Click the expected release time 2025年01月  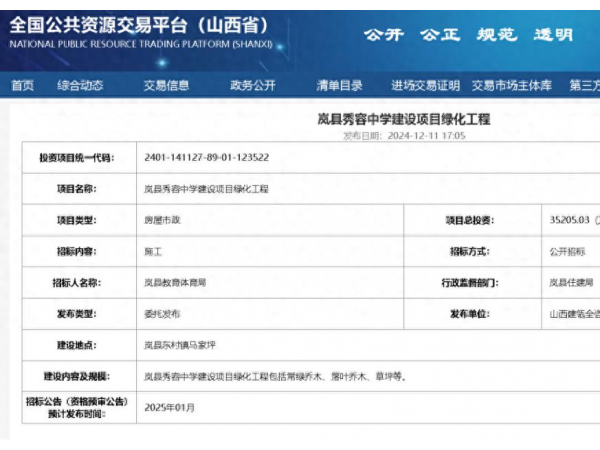point(170,408)
